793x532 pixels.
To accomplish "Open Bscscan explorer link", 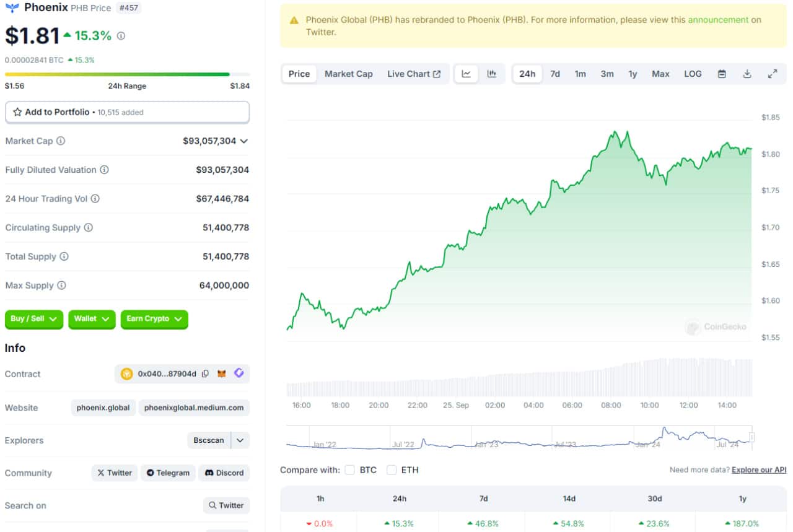I will tap(209, 440).
